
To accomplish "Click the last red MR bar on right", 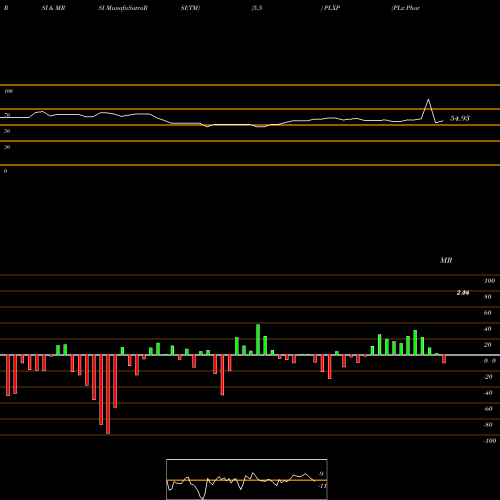I will 444,359.
